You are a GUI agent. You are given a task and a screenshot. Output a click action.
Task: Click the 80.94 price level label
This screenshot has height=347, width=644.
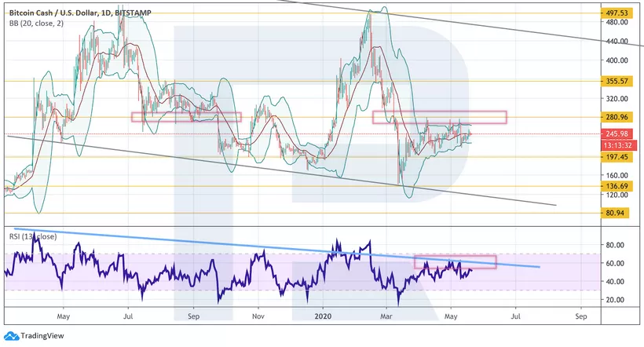(x=615, y=213)
